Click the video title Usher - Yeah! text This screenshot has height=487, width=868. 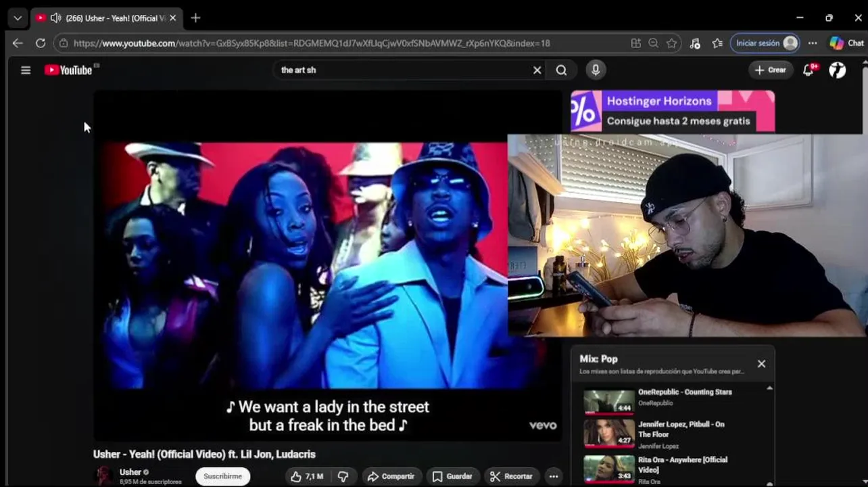pos(204,454)
